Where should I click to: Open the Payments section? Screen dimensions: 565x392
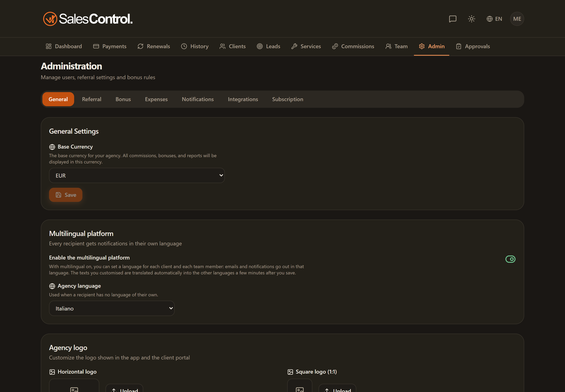pos(110,46)
